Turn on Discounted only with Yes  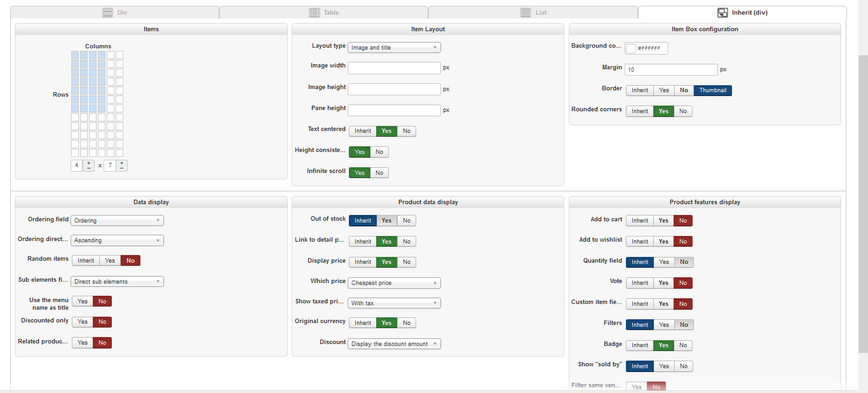coord(83,322)
